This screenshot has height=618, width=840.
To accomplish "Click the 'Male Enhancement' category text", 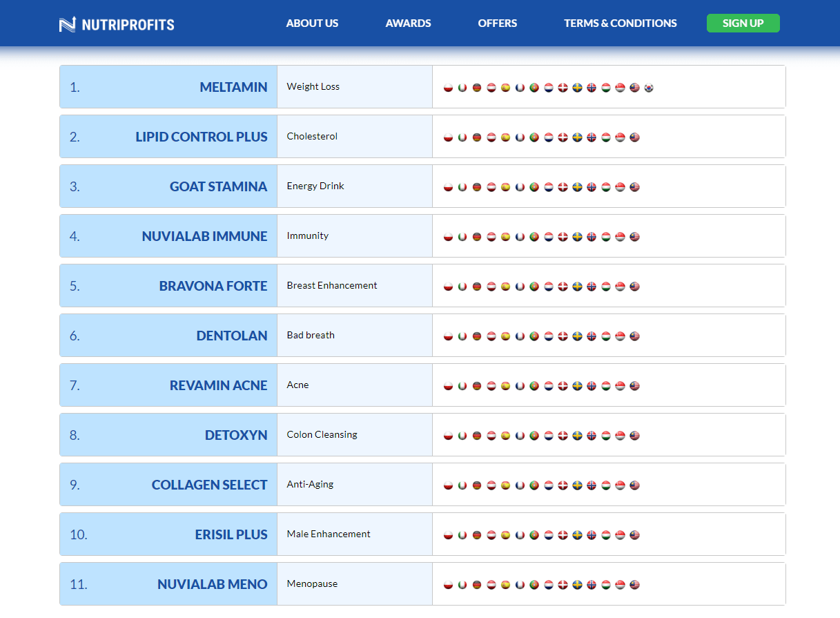I will 329,534.
